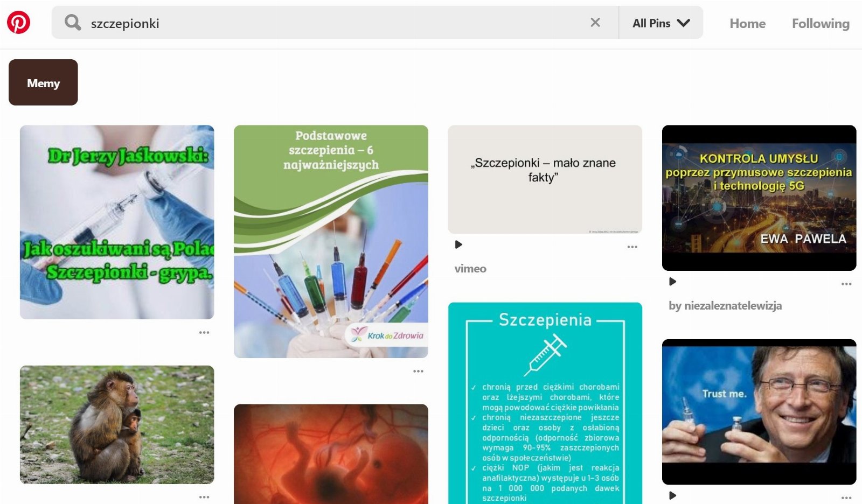
Task: Play the vimeo video pin
Action: [x=458, y=244]
